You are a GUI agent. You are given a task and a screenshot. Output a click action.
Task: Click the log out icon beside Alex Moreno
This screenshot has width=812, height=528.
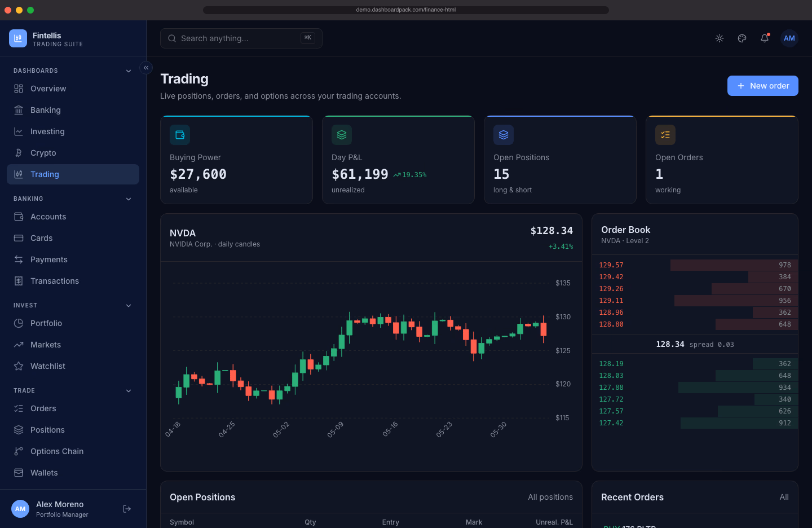click(x=127, y=509)
